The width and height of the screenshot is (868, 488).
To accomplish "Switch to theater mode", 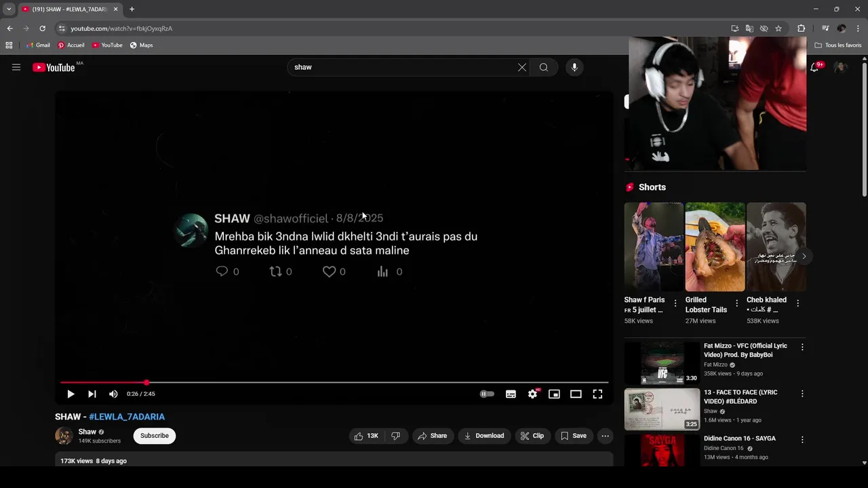I will 576,394.
